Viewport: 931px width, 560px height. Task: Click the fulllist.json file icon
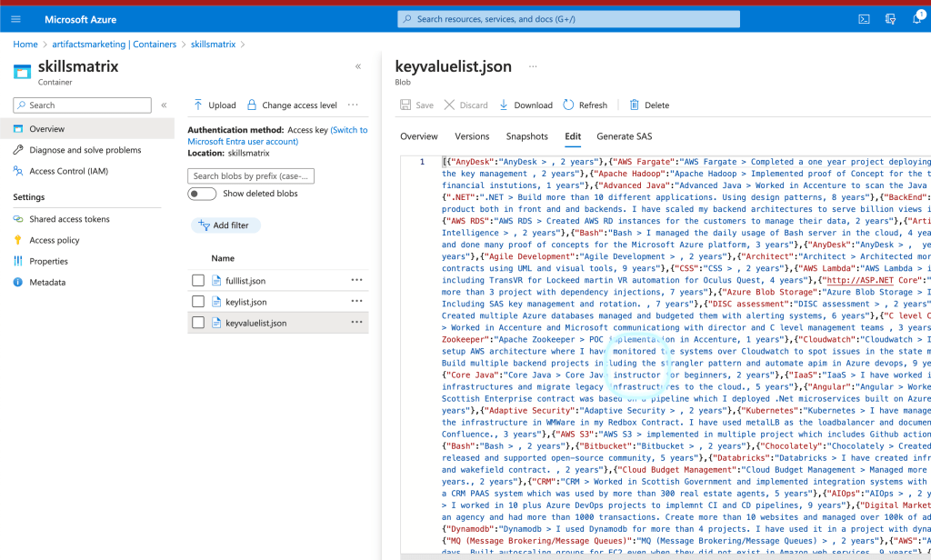coord(216,280)
